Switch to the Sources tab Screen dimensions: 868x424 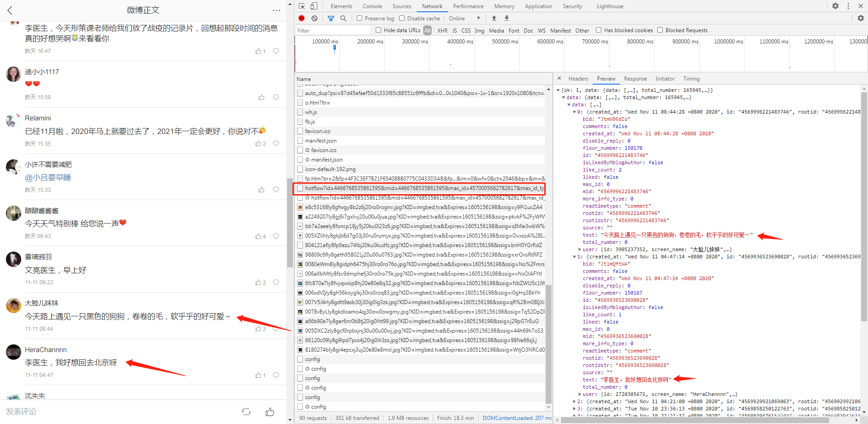[x=402, y=6]
